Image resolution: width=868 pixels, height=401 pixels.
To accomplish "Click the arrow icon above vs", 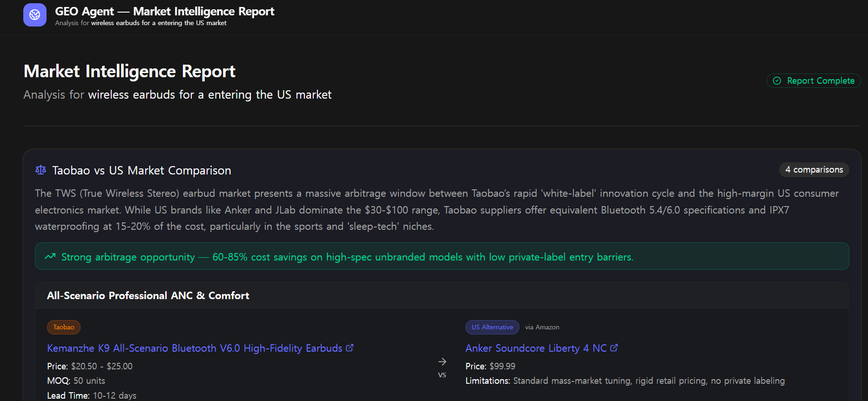I will tap(442, 361).
